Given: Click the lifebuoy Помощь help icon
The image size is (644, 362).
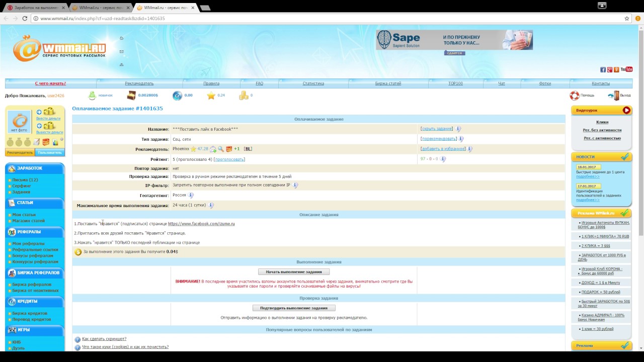Looking at the screenshot, I should coord(574,96).
